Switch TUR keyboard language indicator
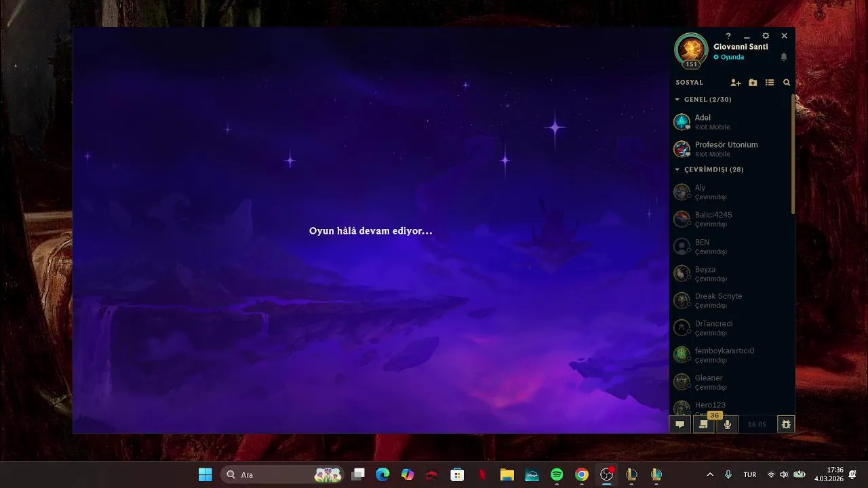868x488 pixels. click(750, 474)
